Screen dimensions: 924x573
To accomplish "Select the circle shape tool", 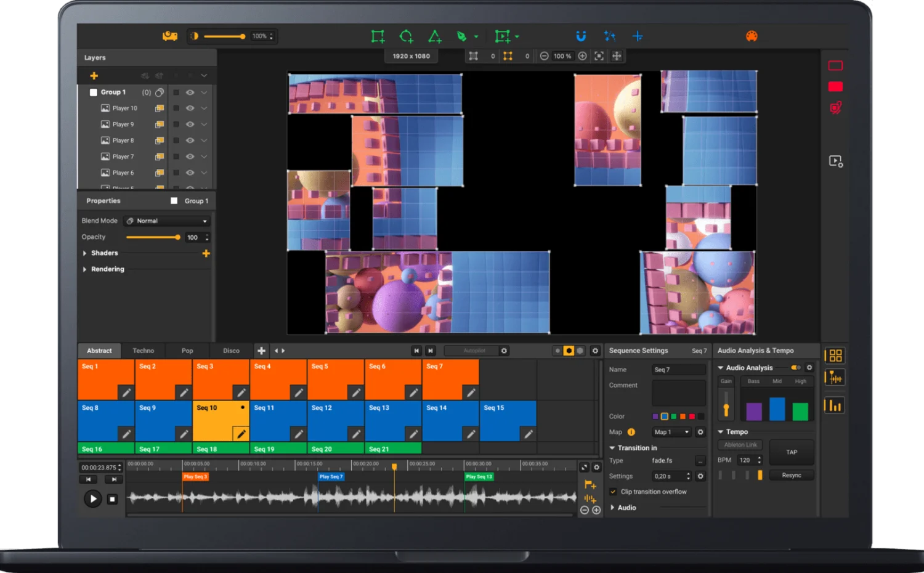I will 406,36.
